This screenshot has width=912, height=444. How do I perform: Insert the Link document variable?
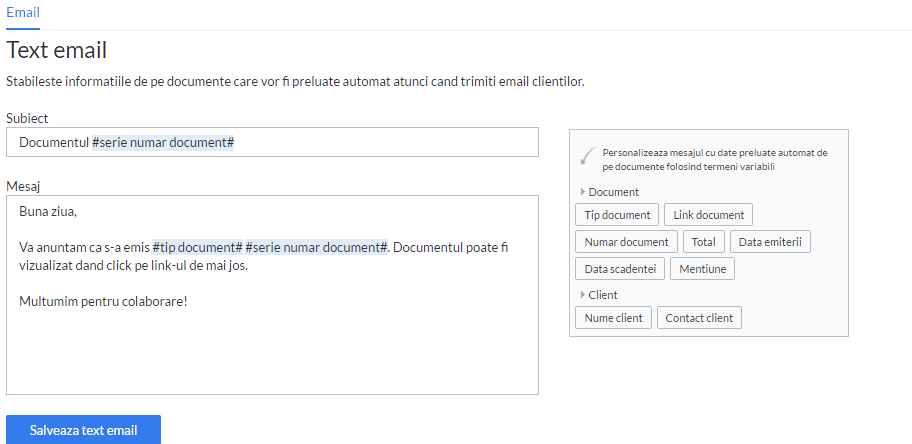pos(708,215)
